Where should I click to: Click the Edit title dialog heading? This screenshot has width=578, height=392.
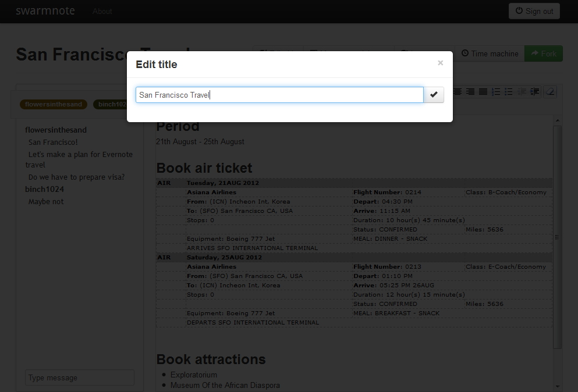(157, 65)
